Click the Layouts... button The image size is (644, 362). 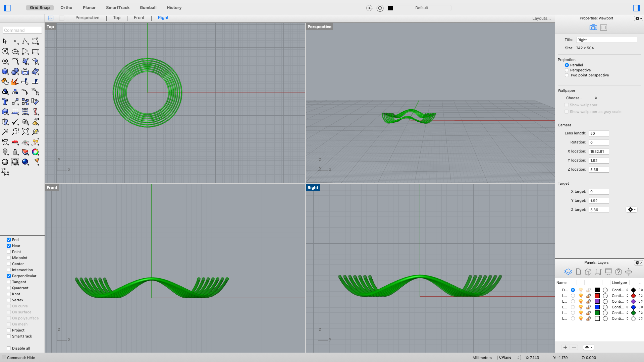[x=541, y=18]
